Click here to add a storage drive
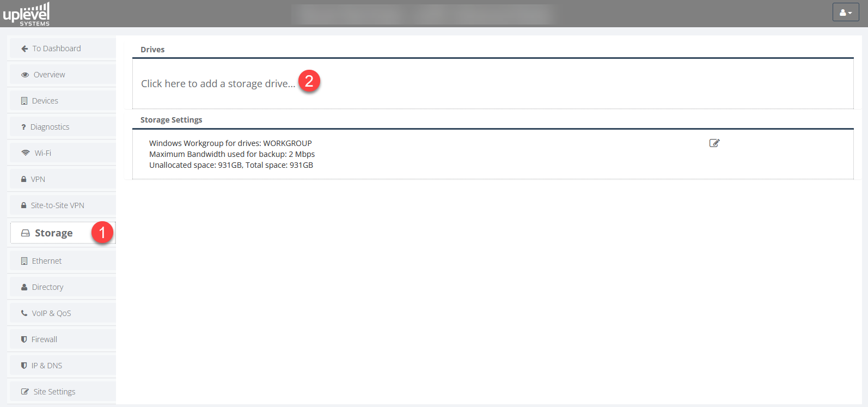The width and height of the screenshot is (868, 407). tap(218, 83)
